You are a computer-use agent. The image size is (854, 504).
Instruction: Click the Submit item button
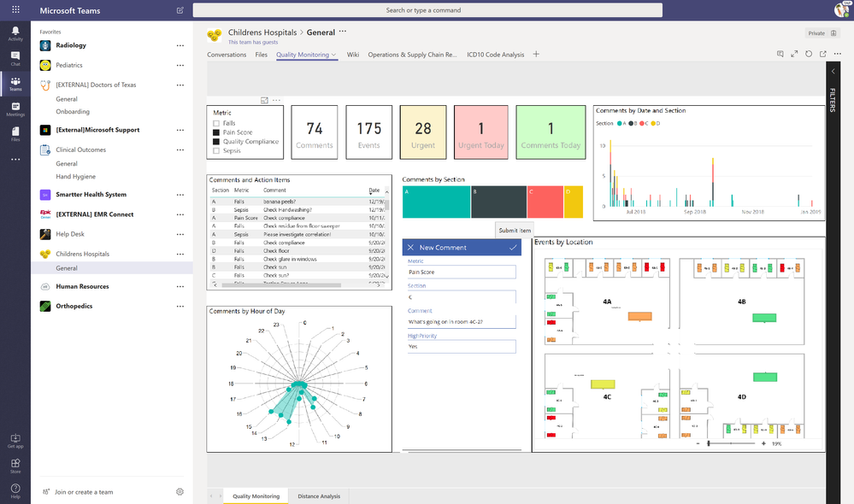(x=515, y=231)
